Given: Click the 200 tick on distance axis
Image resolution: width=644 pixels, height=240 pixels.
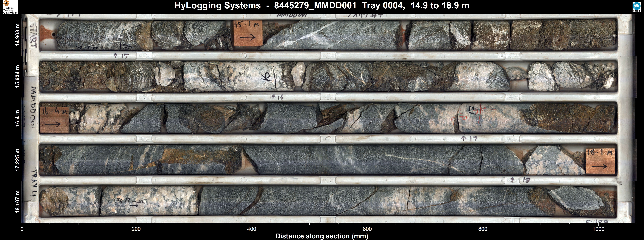Looking at the screenshot, I should click(x=136, y=229).
